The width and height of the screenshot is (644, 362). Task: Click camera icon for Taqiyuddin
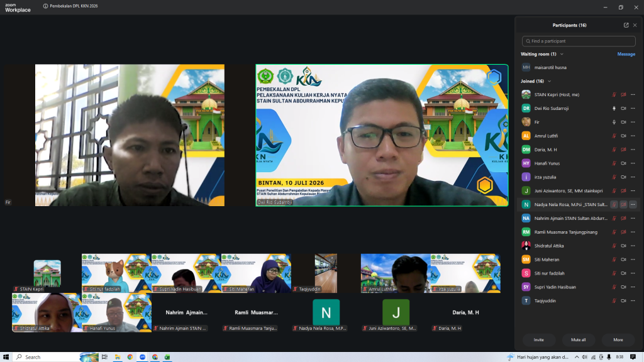(623, 301)
